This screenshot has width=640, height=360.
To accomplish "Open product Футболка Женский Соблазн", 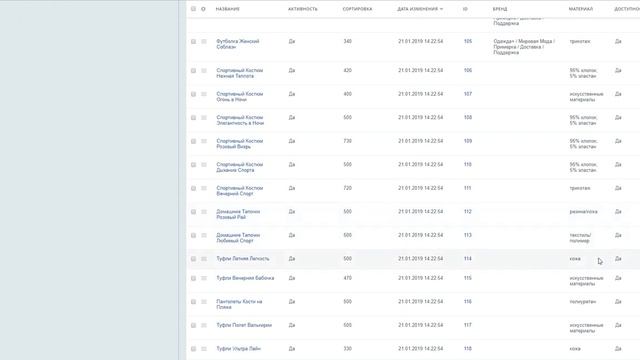I will [x=238, y=44].
